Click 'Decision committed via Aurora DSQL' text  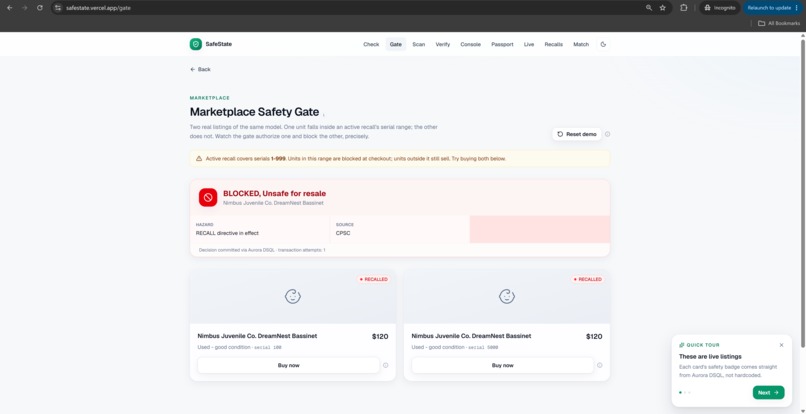[236, 250]
